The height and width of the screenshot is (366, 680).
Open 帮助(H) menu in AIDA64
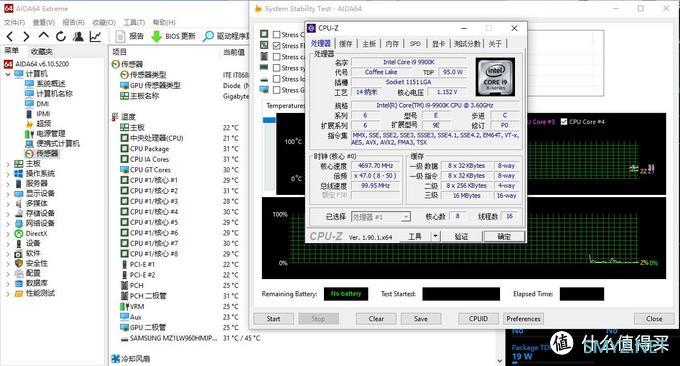tap(164, 22)
